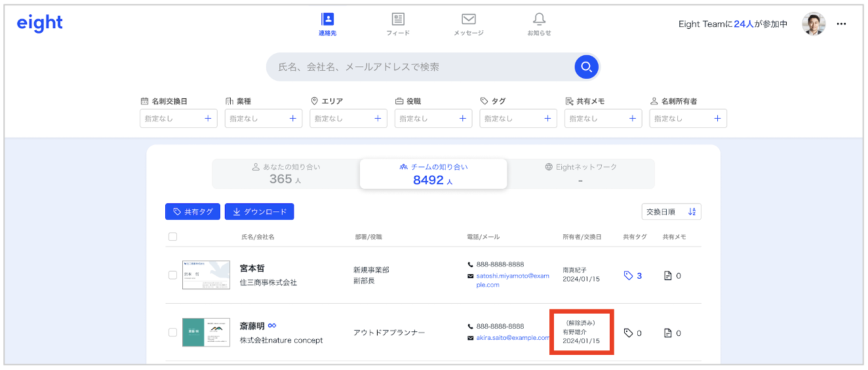The width and height of the screenshot is (868, 370).
Task: Open the 連絡先 contacts icon
Action: pos(327,20)
